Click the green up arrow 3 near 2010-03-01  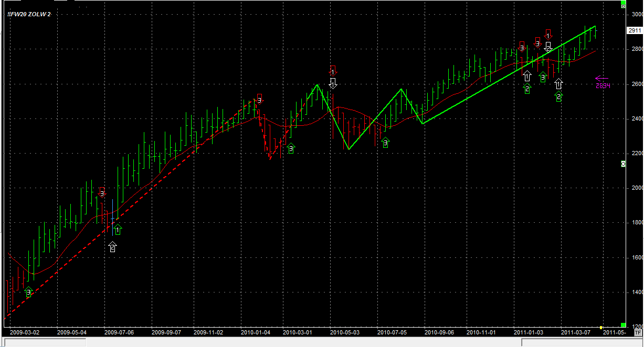(x=291, y=148)
